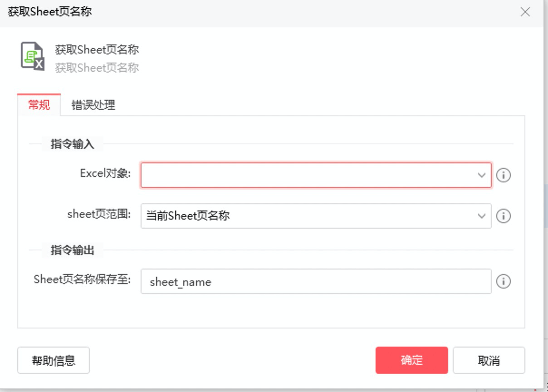Click into the sheet_name output field
The width and height of the screenshot is (548, 392).
click(x=316, y=281)
